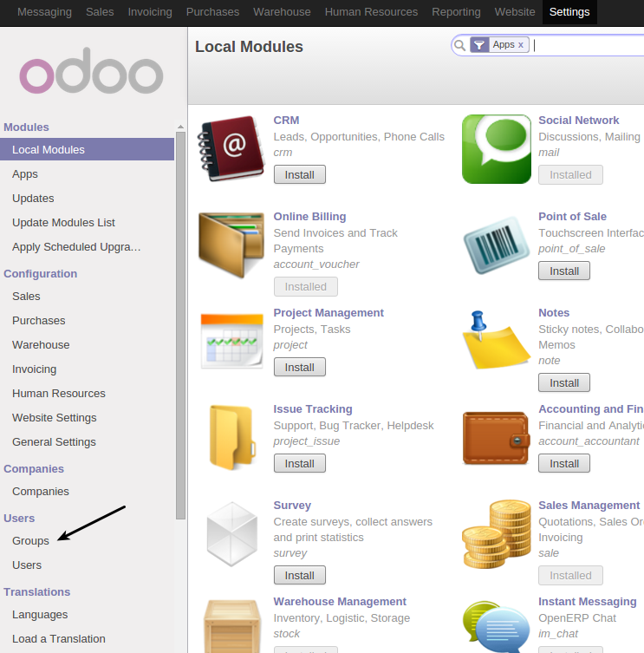
Task: Open the Messaging menu
Action: 44,12
